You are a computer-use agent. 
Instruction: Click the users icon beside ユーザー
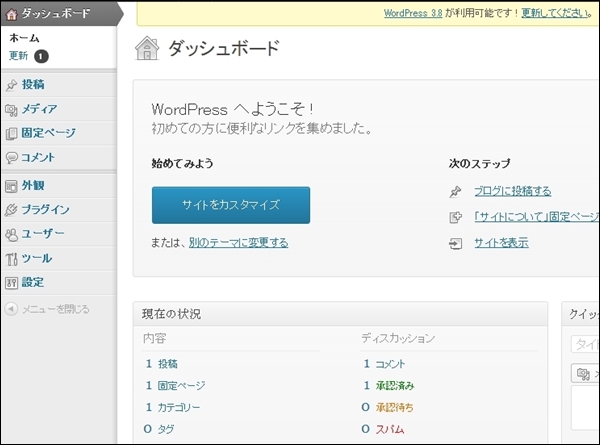11,235
